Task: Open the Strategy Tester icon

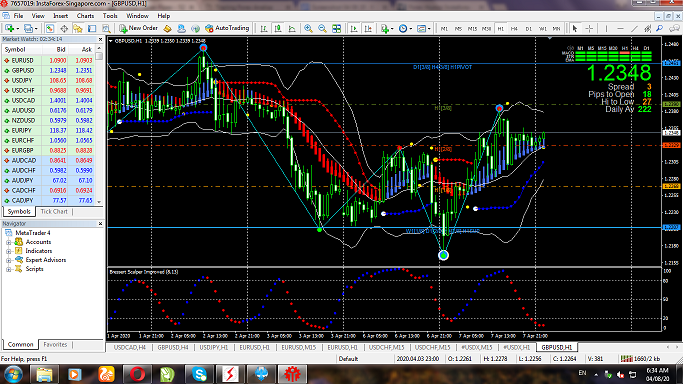Action: (x=106, y=28)
